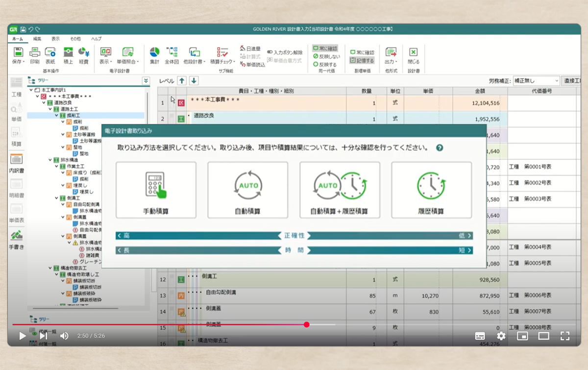Select 積算 in the left sidebar
The height and width of the screenshot is (370, 588).
(x=17, y=137)
